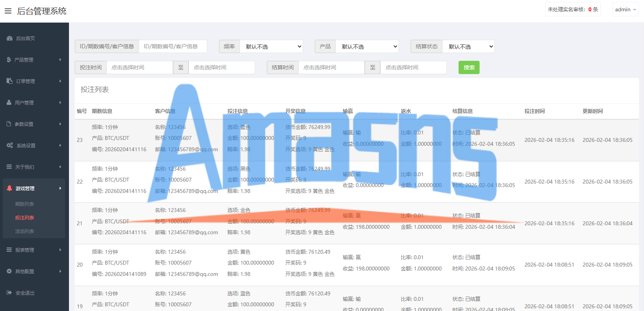This screenshot has width=644, height=311.
Task: Click the green 搜索 button
Action: pos(469,67)
